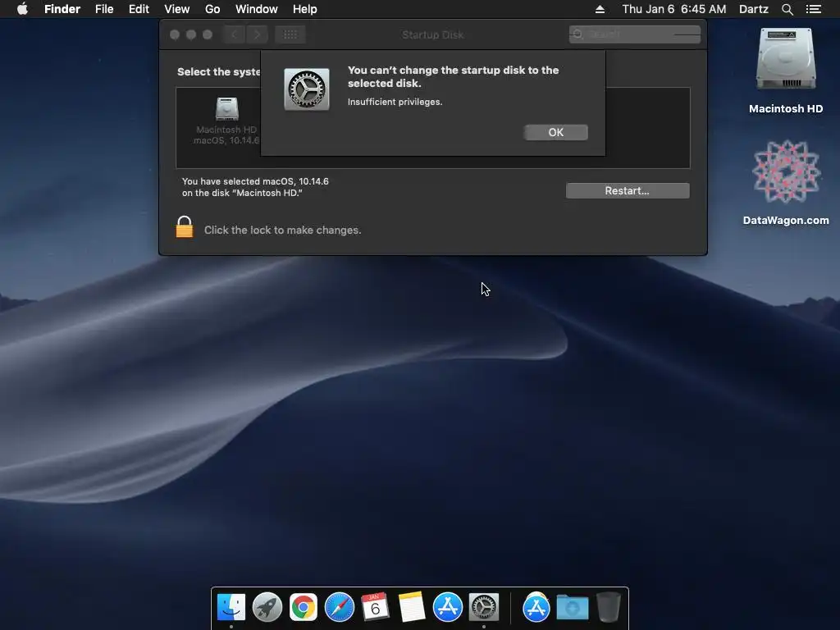The width and height of the screenshot is (840, 630).
Task: Click "Click the lock to make changes." text
Action: click(283, 230)
